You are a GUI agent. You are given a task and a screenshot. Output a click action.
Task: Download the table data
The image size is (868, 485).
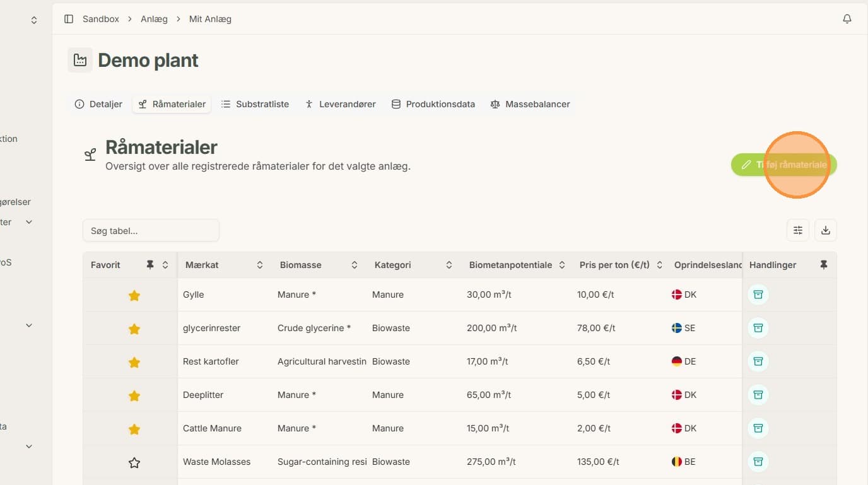coord(826,230)
